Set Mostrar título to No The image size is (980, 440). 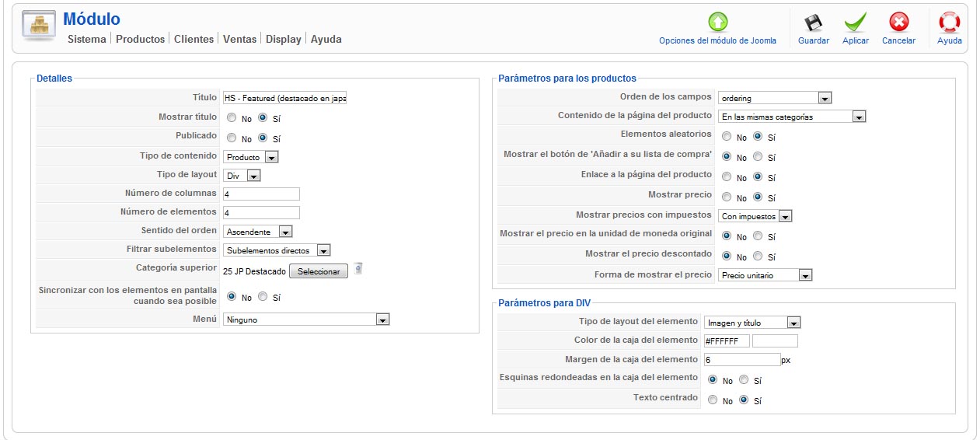pyautogui.click(x=232, y=118)
